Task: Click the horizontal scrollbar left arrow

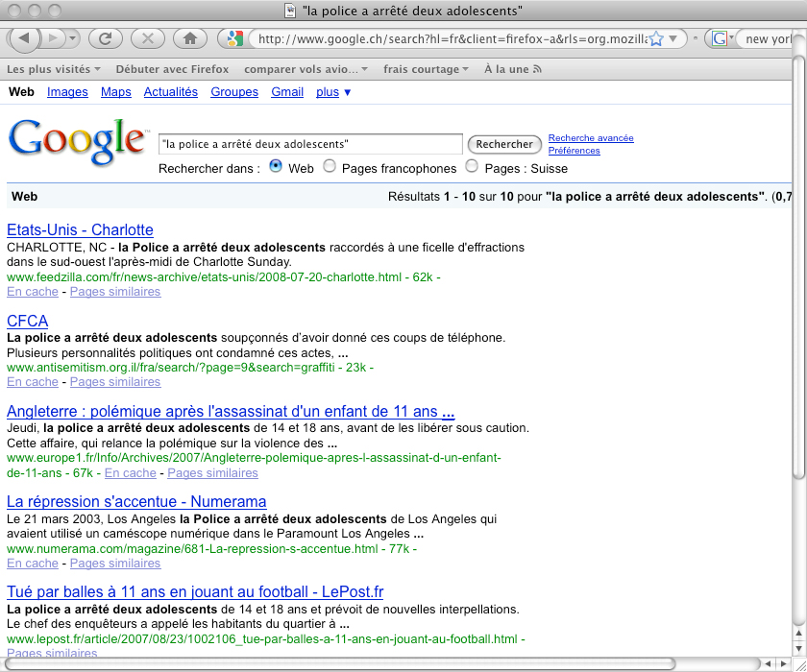Action: [768, 663]
